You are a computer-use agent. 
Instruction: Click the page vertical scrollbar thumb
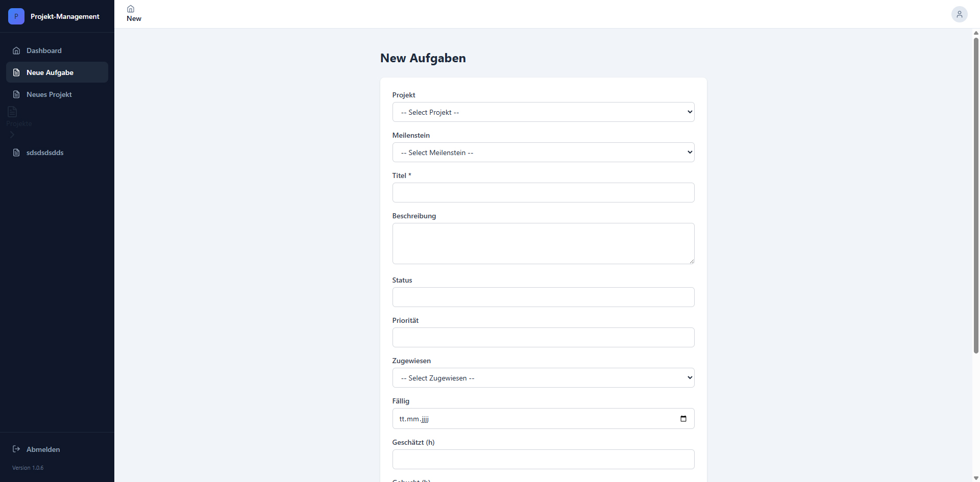point(975,195)
